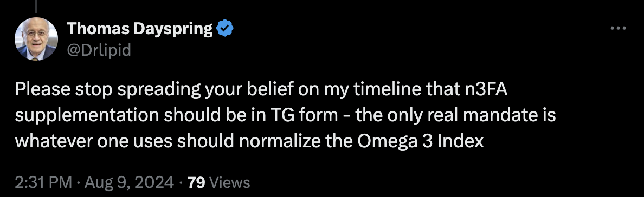This screenshot has width=644, height=197.
Task: Click the 2:31 PM timestamp
Action: [43, 182]
